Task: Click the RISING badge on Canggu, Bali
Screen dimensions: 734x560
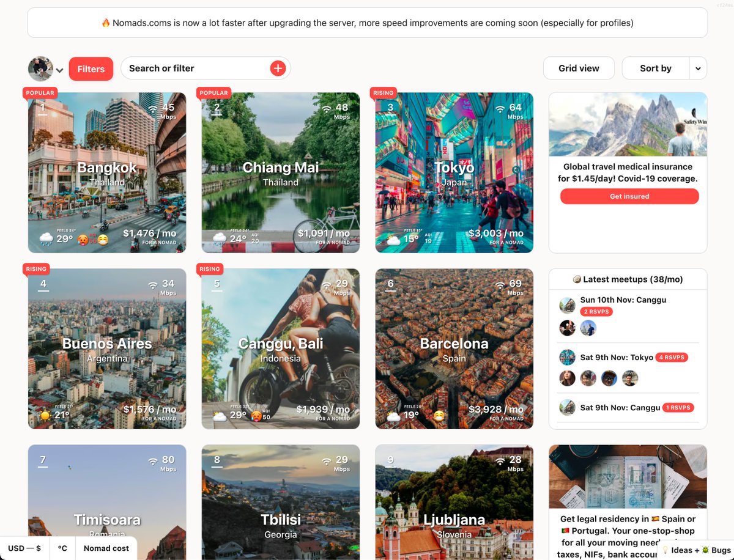Action: pos(210,269)
